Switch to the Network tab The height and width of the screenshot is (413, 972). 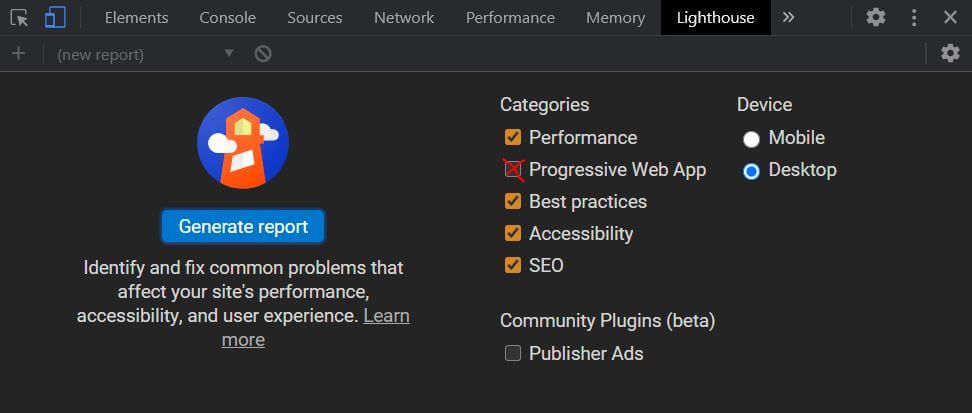pos(404,18)
